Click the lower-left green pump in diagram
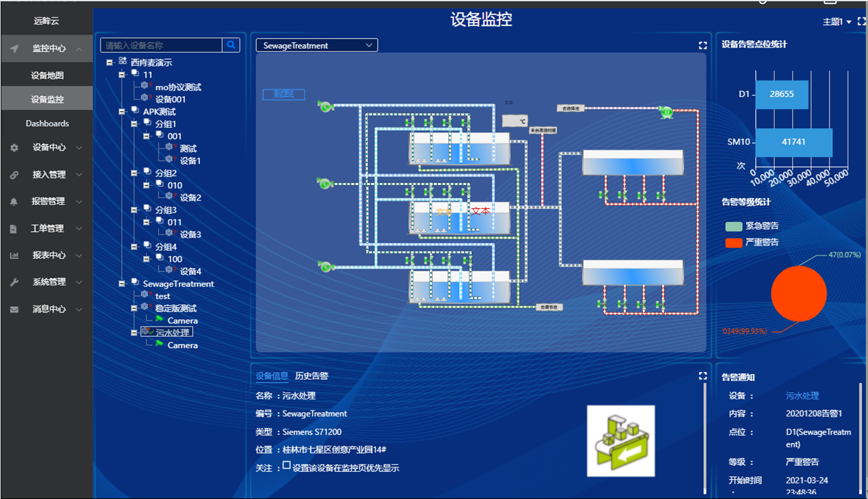Viewport: 868px width, 499px height. pos(325,265)
